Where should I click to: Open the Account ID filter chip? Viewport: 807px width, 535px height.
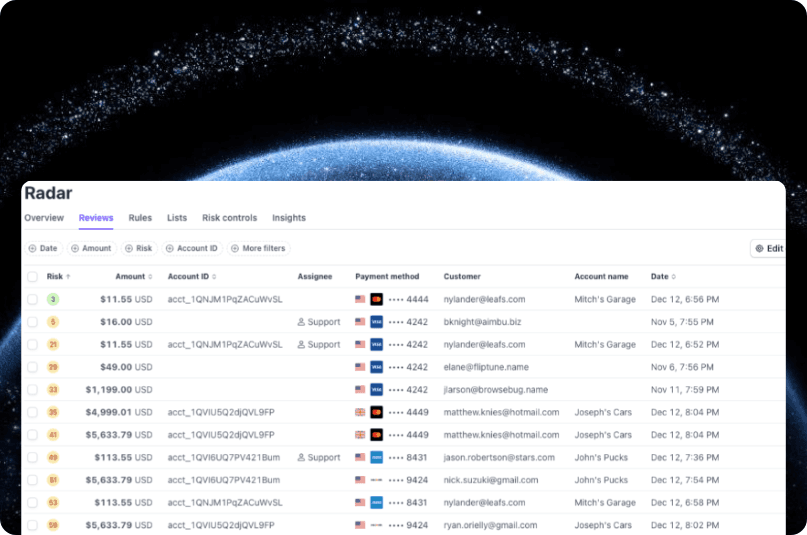tap(191, 248)
